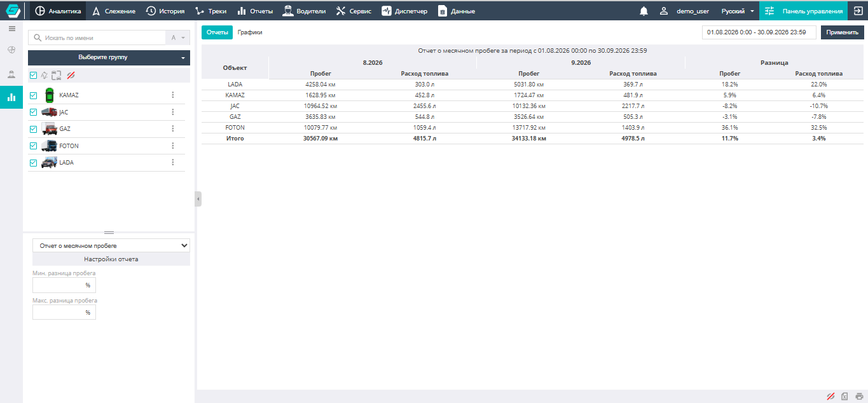This screenshot has height=403, width=868.
Task: Open the hamburger menu in left sidebar
Action: [11, 29]
